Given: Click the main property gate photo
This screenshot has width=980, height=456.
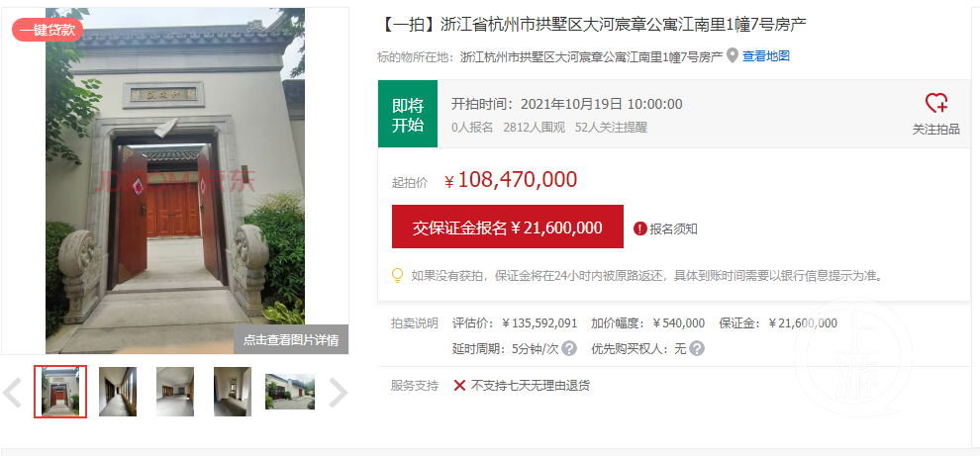Looking at the screenshot, I should coord(175,181).
